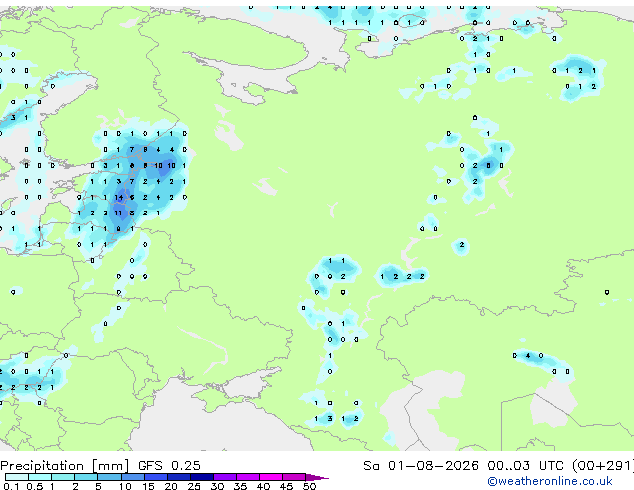The height and width of the screenshot is (490, 634).
Task: Click the date 'Sa 01-08-2026'
Action: (x=421, y=466)
